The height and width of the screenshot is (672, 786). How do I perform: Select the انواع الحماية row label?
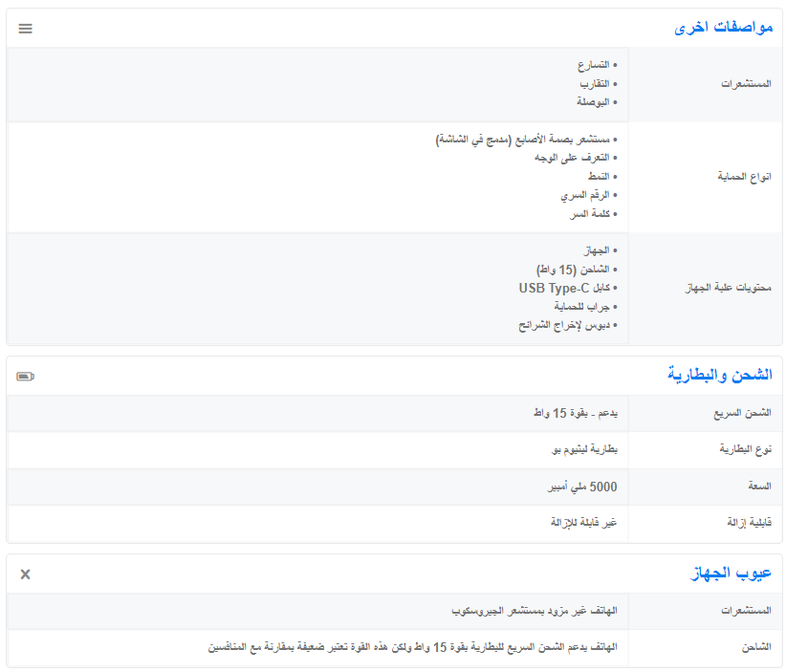(x=744, y=177)
